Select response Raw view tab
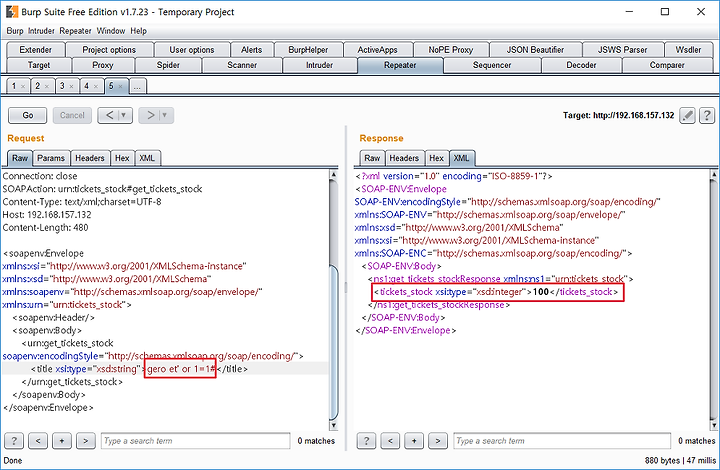 pyautogui.click(x=372, y=158)
